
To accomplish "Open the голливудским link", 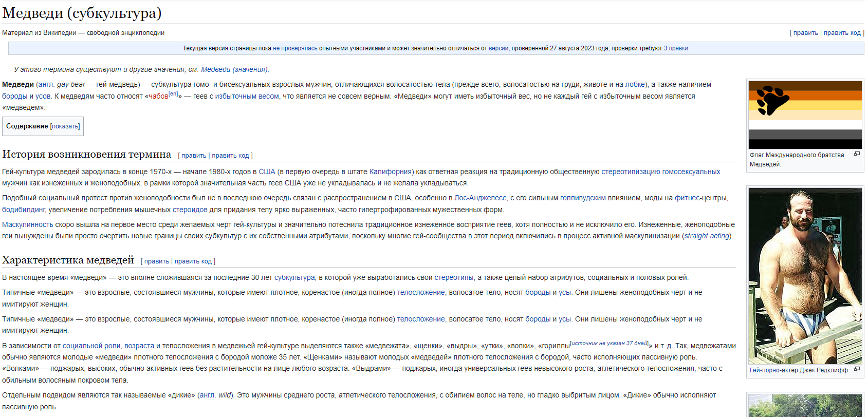I will (583, 198).
